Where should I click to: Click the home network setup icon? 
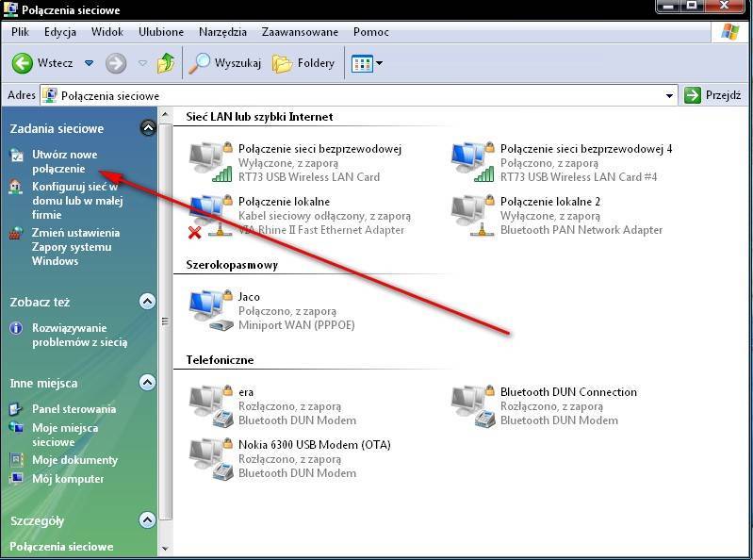[x=16, y=187]
